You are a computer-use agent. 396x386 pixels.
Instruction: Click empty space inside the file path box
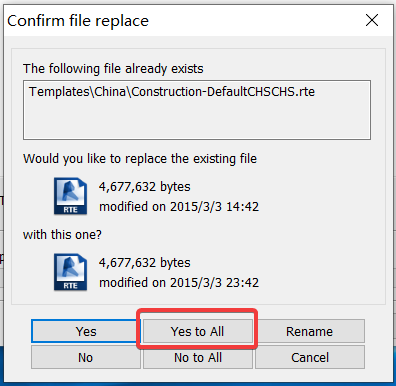197,120
